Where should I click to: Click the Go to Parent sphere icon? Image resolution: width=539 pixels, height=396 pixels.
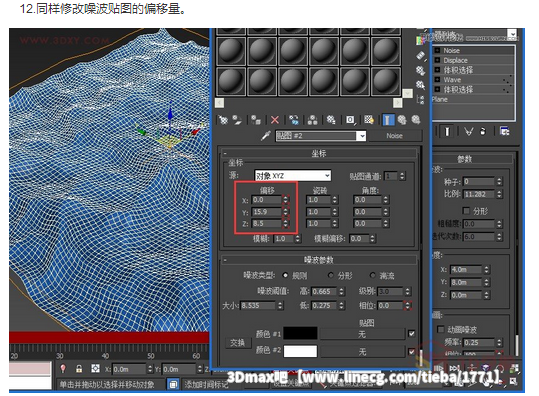point(402,120)
